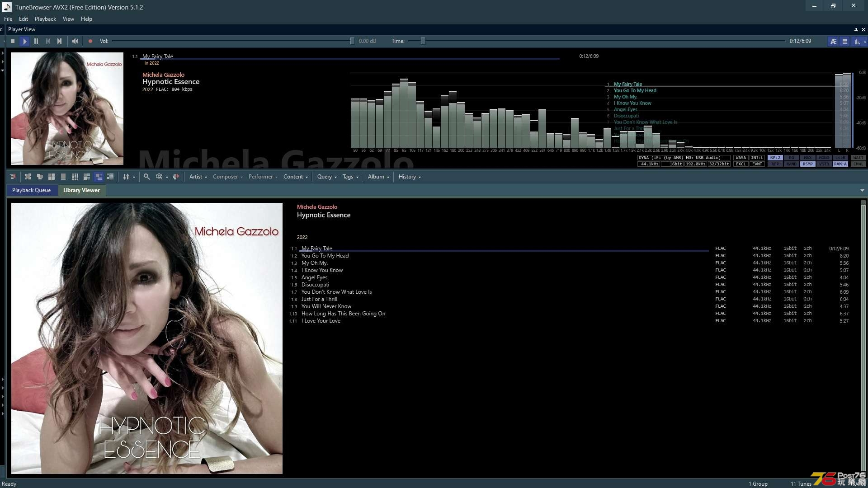This screenshot has width=868, height=488.
Task: Click the magnifier search icon
Action: [146, 177]
